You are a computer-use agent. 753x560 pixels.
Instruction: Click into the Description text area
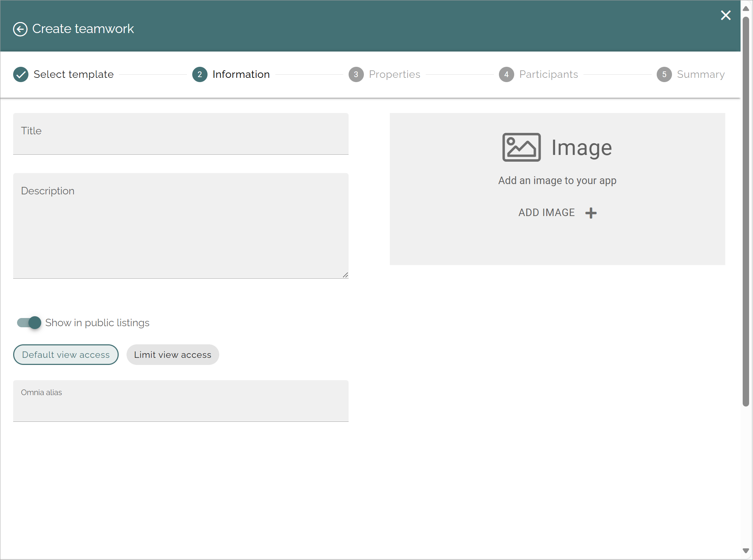pyautogui.click(x=181, y=226)
